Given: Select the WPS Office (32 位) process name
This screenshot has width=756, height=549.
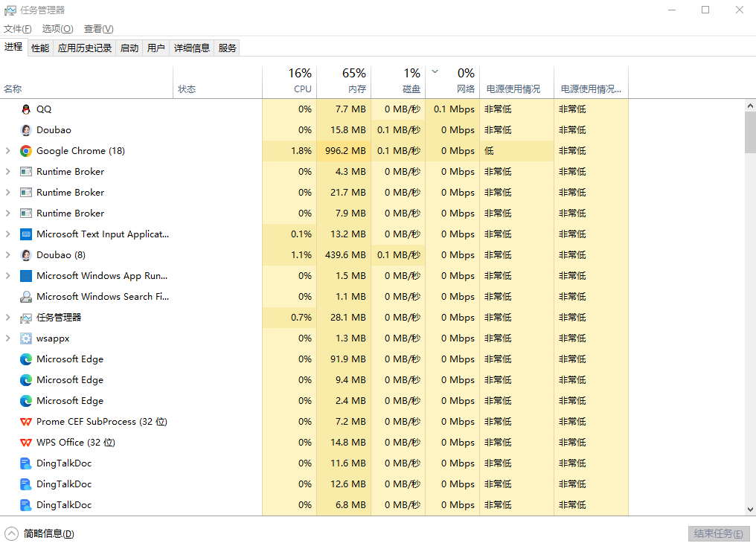Looking at the screenshot, I should pyautogui.click(x=76, y=443).
